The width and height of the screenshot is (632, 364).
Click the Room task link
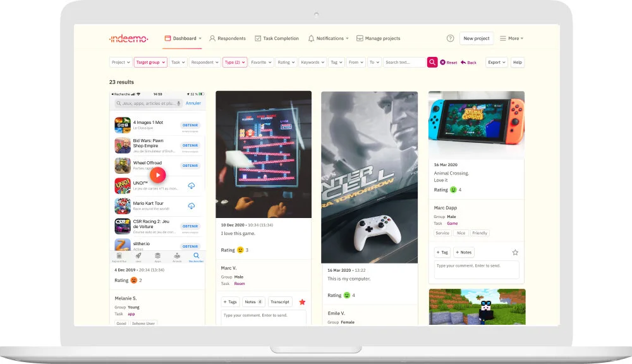pos(240,284)
